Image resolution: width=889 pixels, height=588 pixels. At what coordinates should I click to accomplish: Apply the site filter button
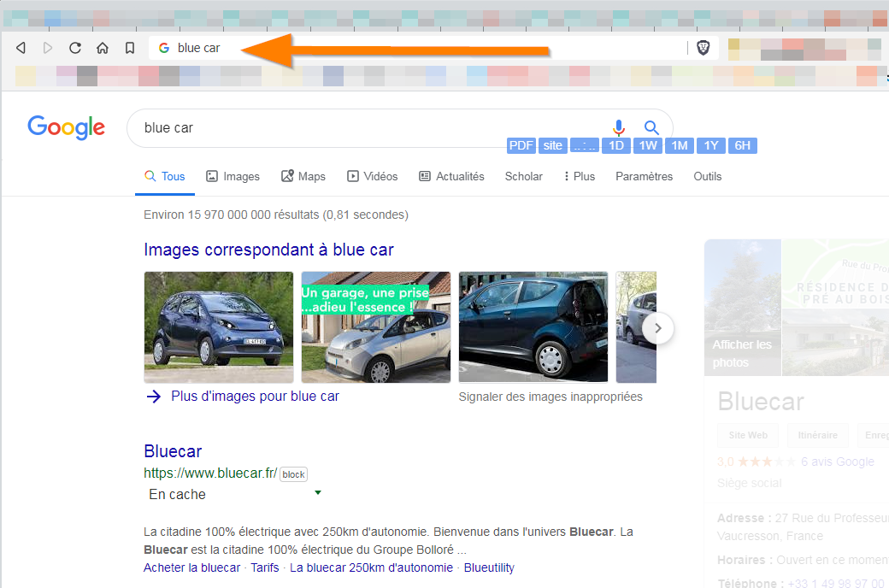(x=552, y=146)
